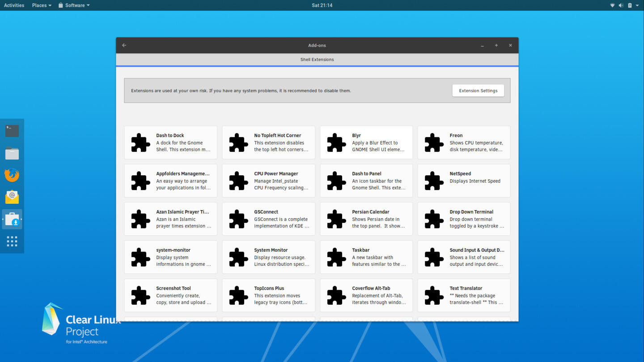
Task: Open the Dash to Dock title text
Action: (170, 135)
